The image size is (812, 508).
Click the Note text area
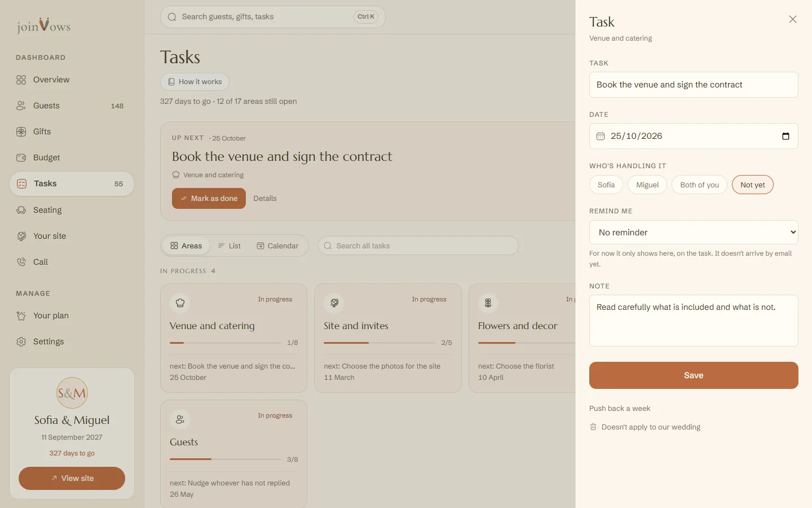tap(694, 321)
